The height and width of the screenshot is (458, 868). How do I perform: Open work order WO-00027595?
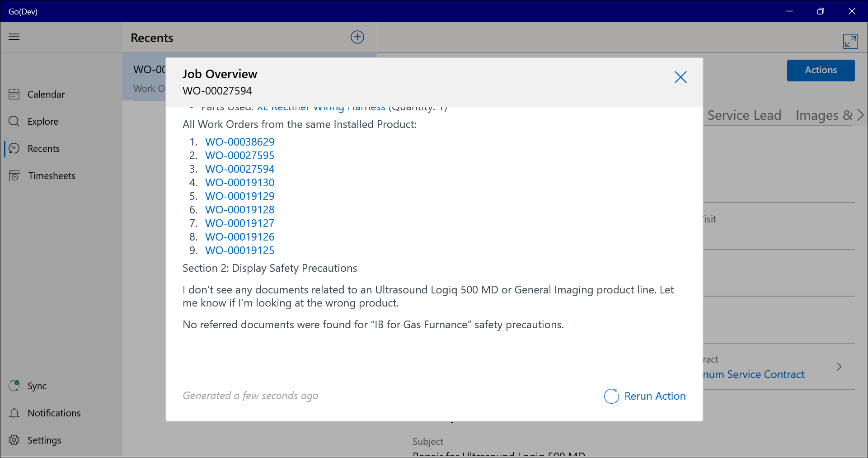click(x=239, y=155)
